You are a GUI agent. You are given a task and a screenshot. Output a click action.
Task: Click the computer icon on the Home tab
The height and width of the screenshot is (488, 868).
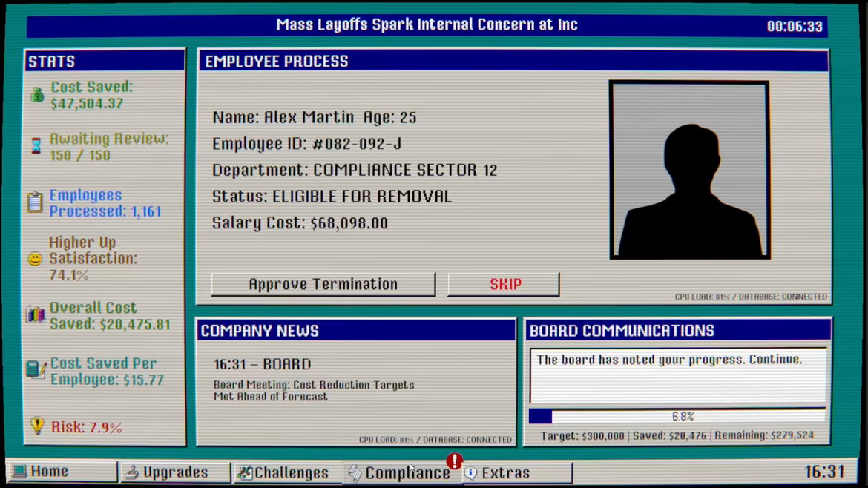click(20, 472)
